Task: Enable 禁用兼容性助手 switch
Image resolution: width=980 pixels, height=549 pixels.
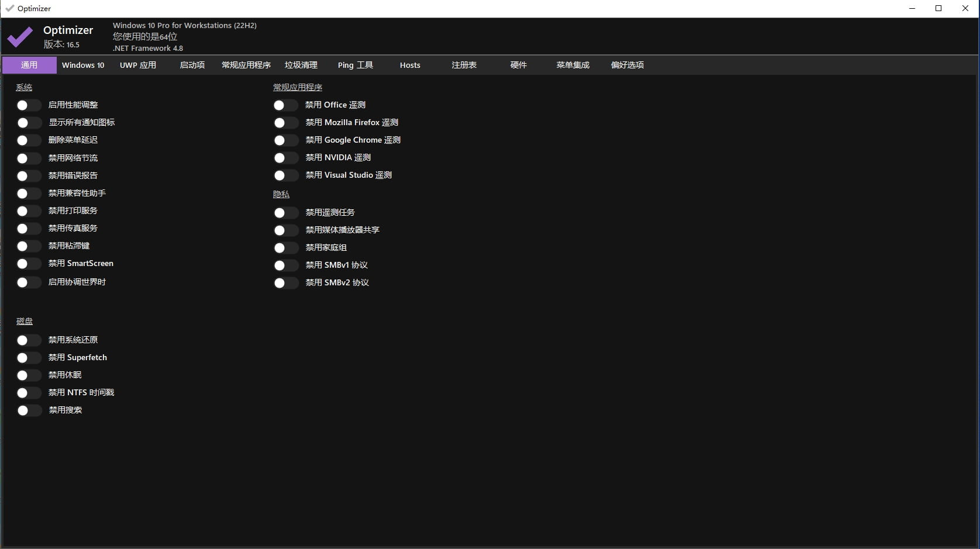Action: tap(28, 194)
